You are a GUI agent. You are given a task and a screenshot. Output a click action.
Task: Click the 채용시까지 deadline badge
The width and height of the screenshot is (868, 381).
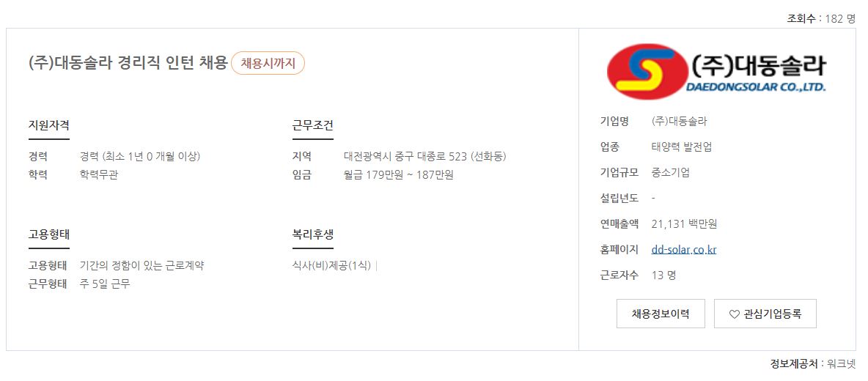(x=268, y=63)
